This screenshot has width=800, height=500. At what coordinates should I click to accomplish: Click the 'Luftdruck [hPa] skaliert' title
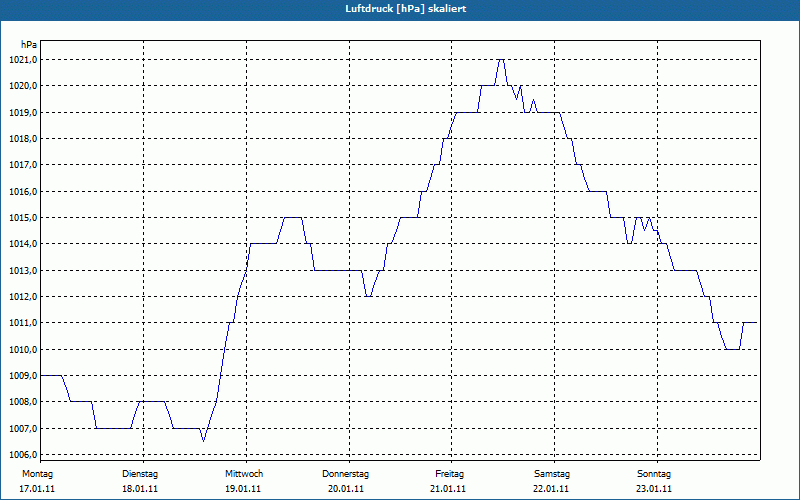click(405, 9)
